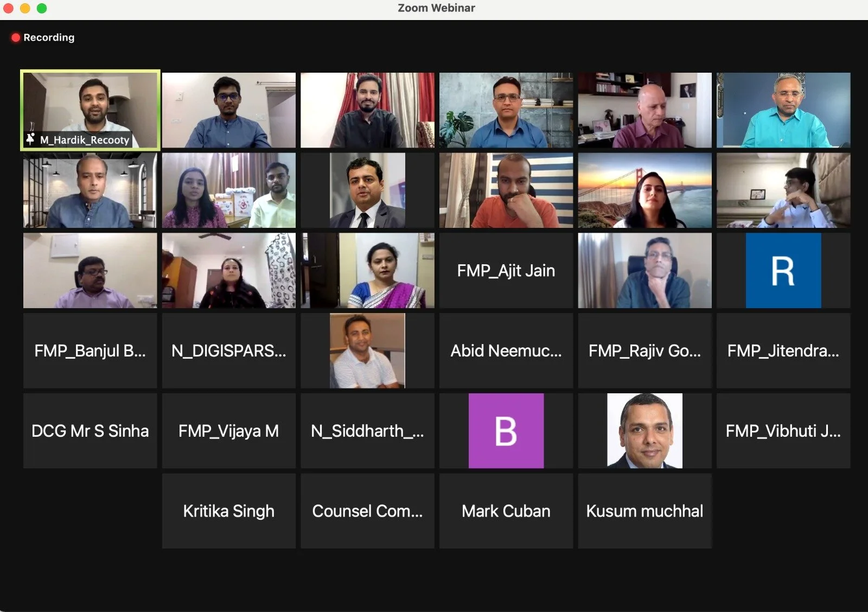Select the purple B avatar tile
868x612 pixels.
pos(506,431)
